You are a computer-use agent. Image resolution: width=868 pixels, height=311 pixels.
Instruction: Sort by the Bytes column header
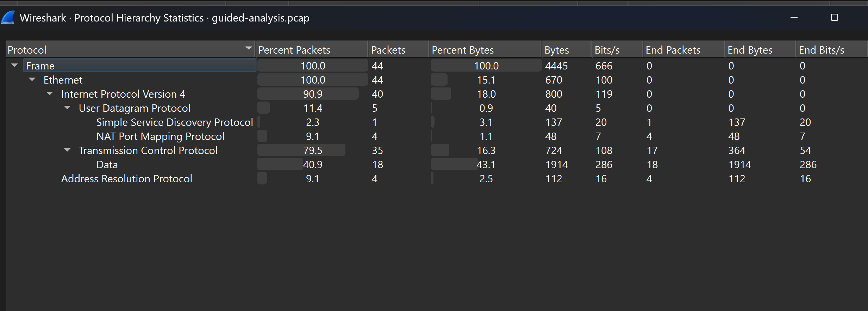click(x=567, y=50)
